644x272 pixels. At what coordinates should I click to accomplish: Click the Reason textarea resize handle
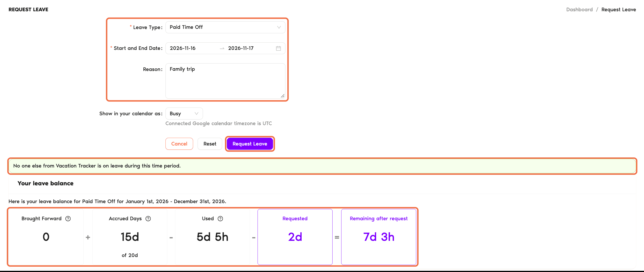tap(282, 96)
